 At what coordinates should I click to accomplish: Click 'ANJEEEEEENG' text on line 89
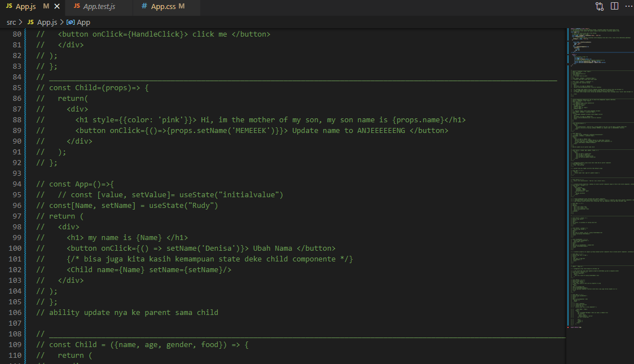click(381, 131)
